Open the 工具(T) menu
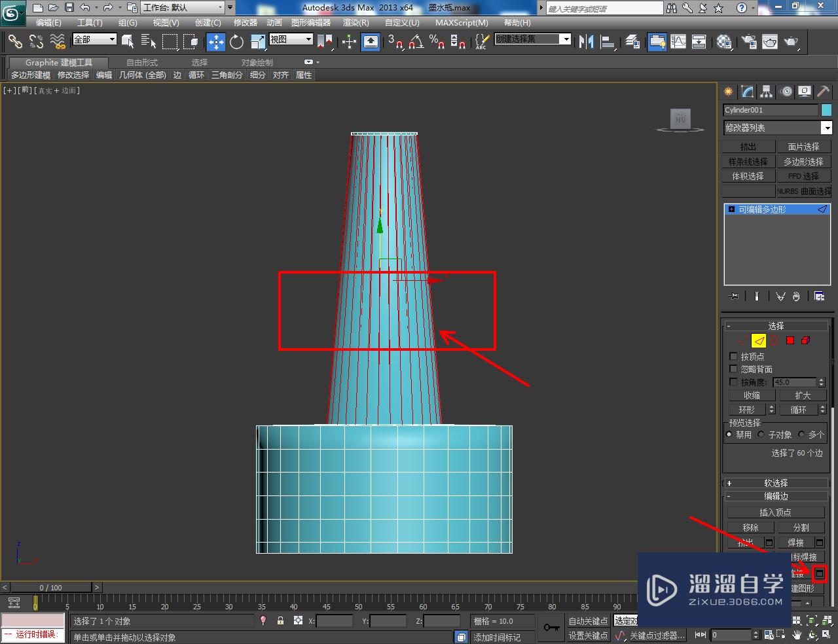Viewport: 838px width, 644px height. pos(90,22)
